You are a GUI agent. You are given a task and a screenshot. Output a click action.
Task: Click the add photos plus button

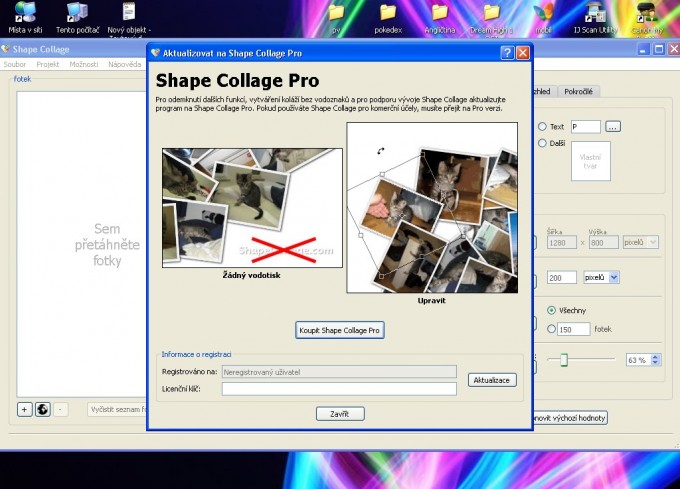tap(25, 409)
